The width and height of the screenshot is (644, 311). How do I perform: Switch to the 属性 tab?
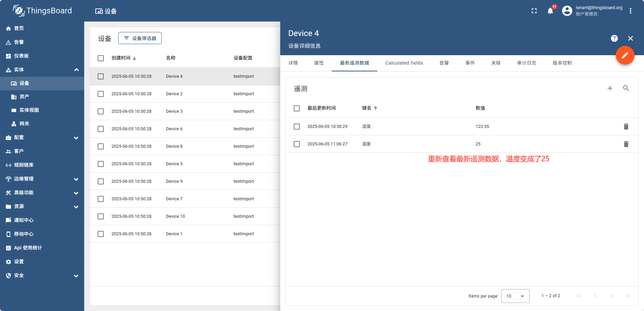[x=319, y=63]
